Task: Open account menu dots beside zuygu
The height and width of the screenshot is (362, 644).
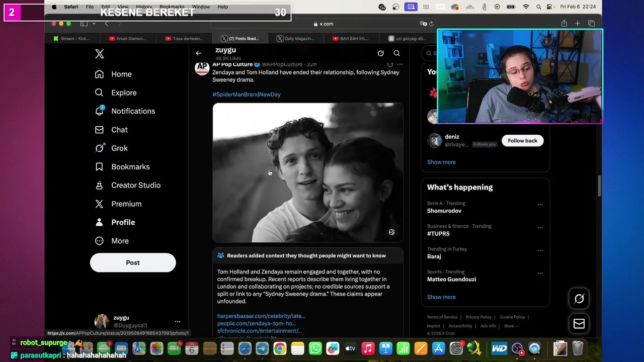Action: (x=177, y=321)
